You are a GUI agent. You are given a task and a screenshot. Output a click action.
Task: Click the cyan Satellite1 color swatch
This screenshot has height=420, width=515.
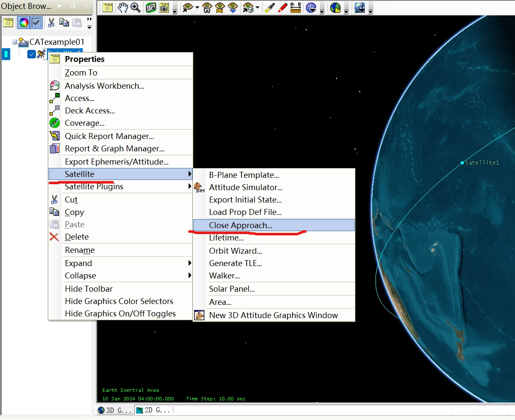pos(6,54)
